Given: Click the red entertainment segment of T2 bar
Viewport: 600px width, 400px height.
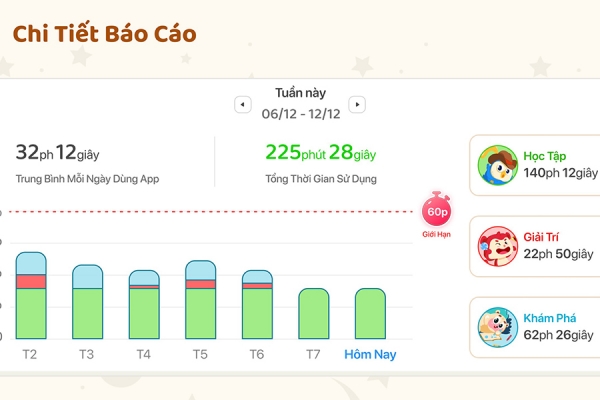Looking at the screenshot, I should [x=31, y=281].
